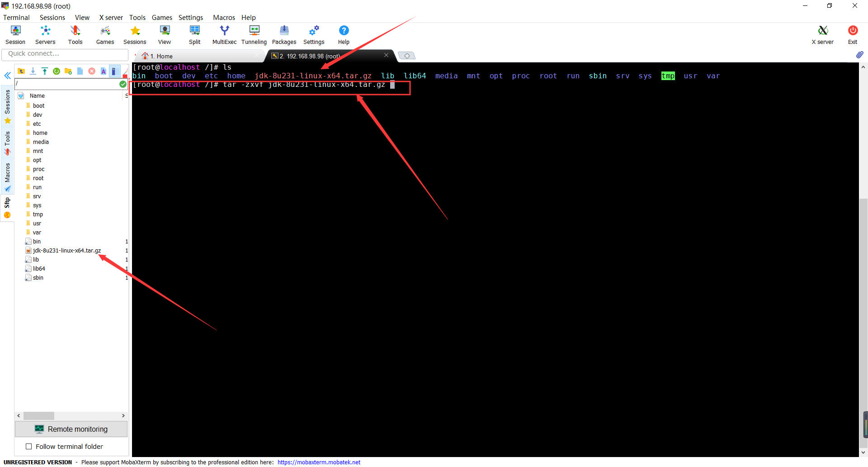Open the mobaxterm.mobatek.net subscription link
Image resolution: width=868 pixels, height=467 pixels.
pos(319,462)
